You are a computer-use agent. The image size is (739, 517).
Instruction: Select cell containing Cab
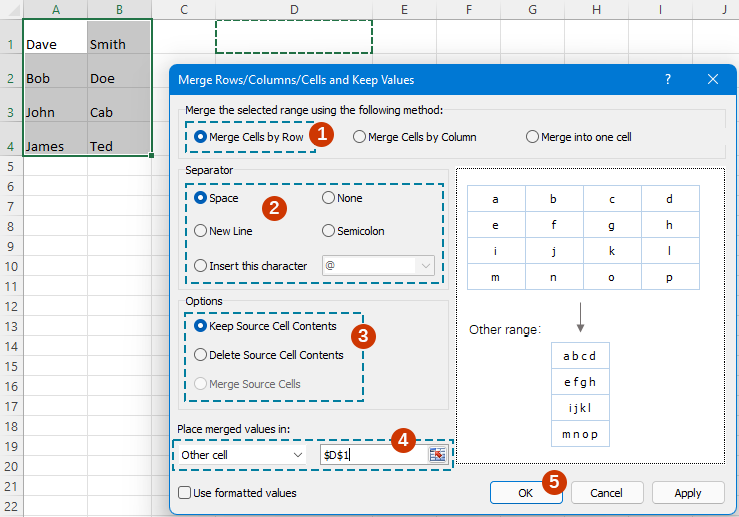[x=119, y=105]
